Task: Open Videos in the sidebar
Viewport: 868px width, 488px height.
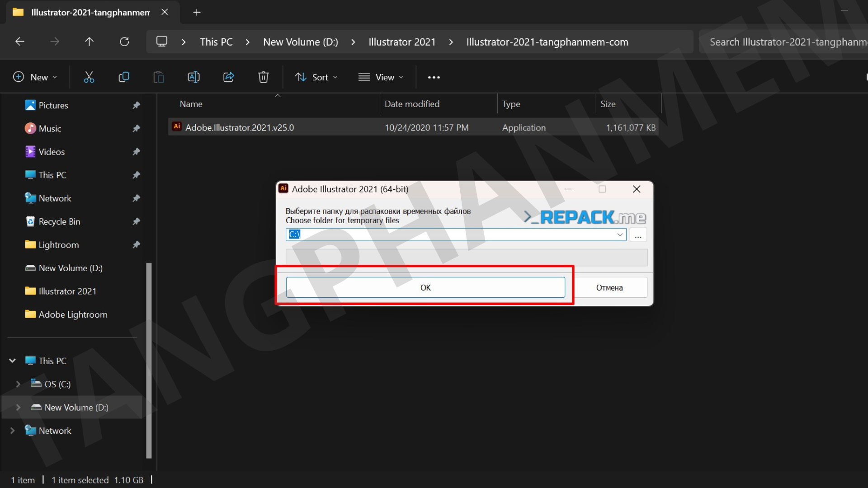Action: pos(52,152)
